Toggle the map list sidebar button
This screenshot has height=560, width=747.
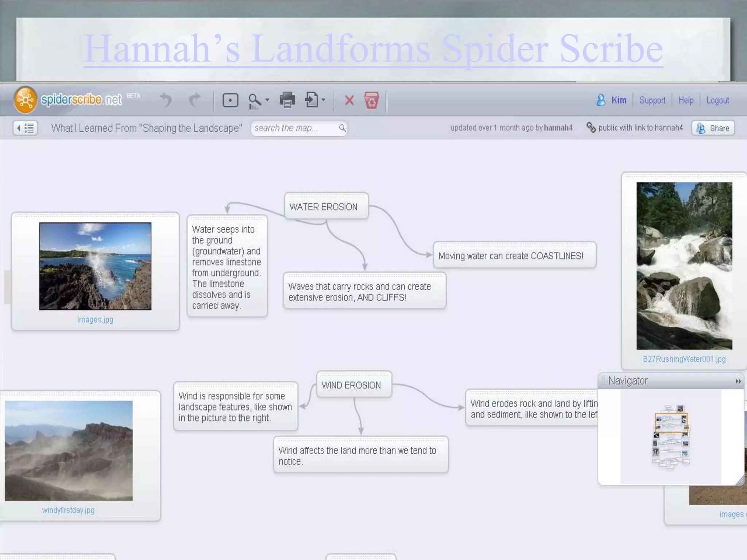pos(25,128)
